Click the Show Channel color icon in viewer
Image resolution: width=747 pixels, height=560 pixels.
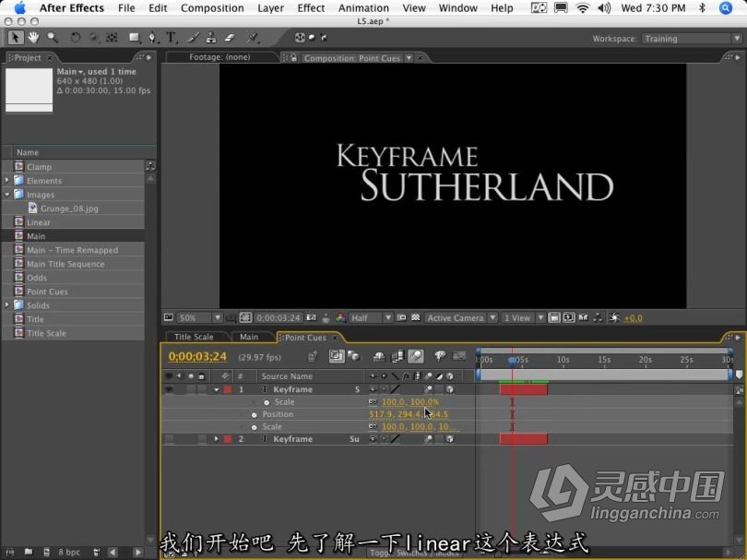click(x=340, y=318)
